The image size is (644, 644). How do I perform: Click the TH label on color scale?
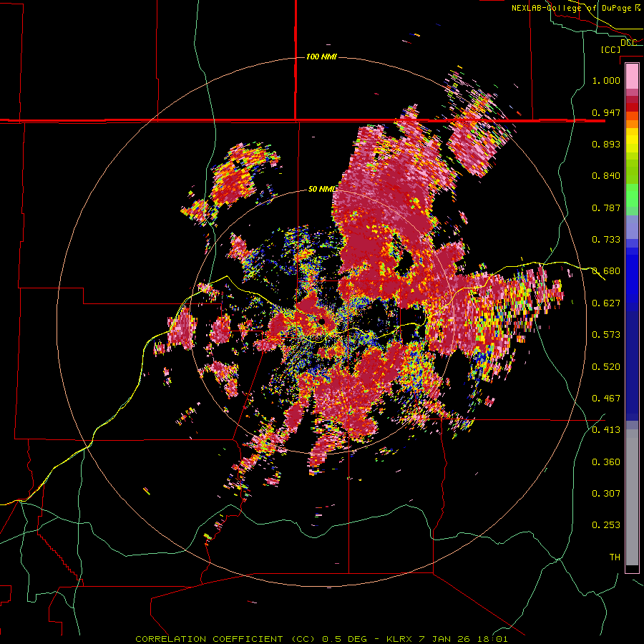[615, 557]
